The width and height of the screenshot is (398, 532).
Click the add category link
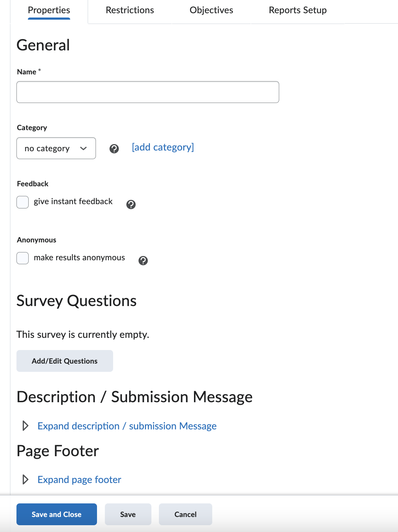[x=162, y=147]
